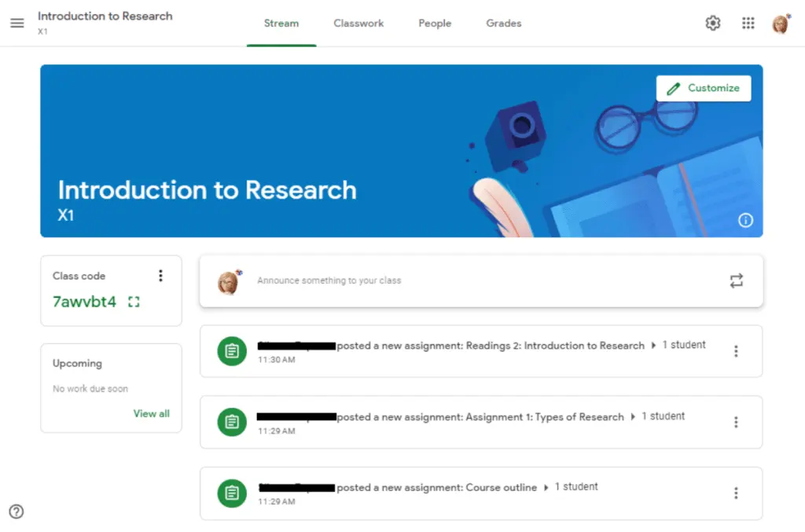This screenshot has height=532, width=805.
Task: Open the Class code three-dot menu
Action: (160, 276)
